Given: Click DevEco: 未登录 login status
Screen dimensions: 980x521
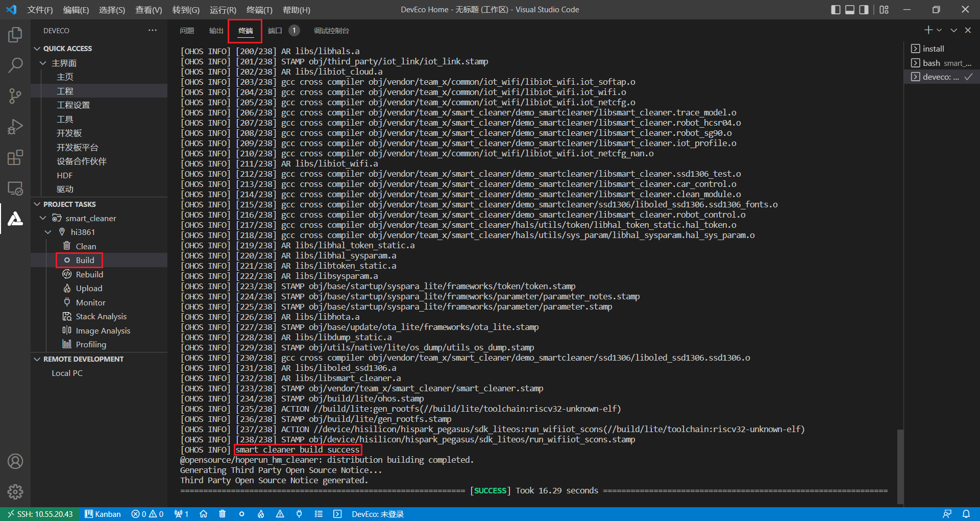Looking at the screenshot, I should [378, 514].
